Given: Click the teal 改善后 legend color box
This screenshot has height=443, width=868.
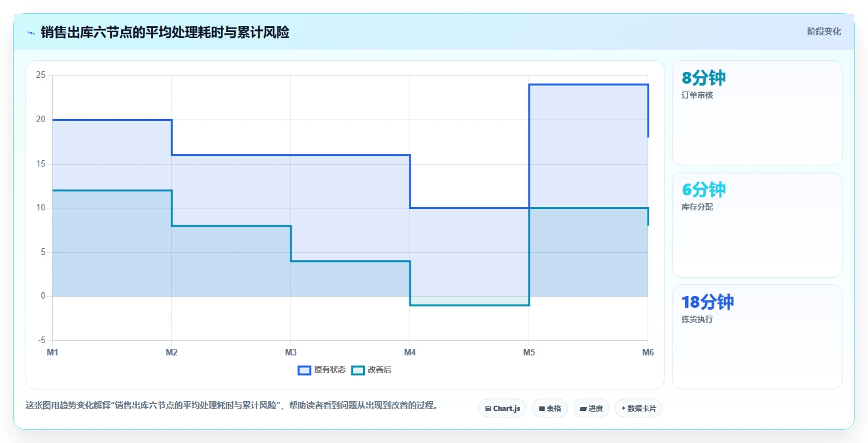Looking at the screenshot, I should (x=358, y=370).
